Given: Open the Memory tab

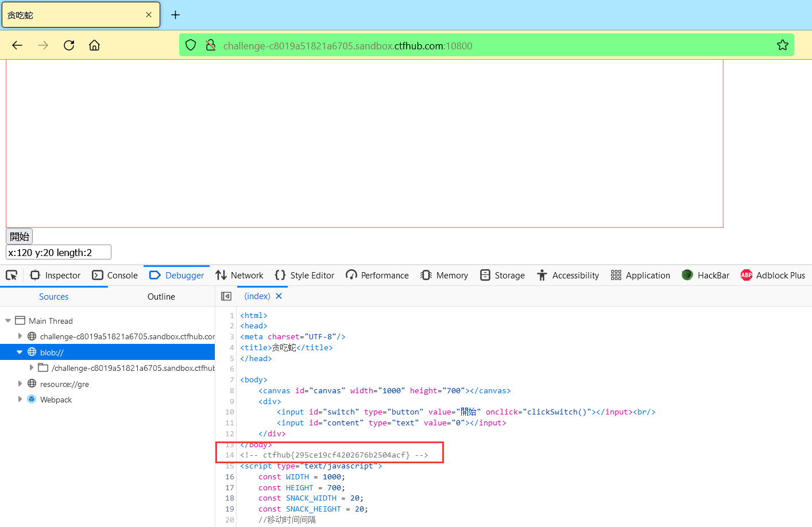Looking at the screenshot, I should [x=444, y=276].
